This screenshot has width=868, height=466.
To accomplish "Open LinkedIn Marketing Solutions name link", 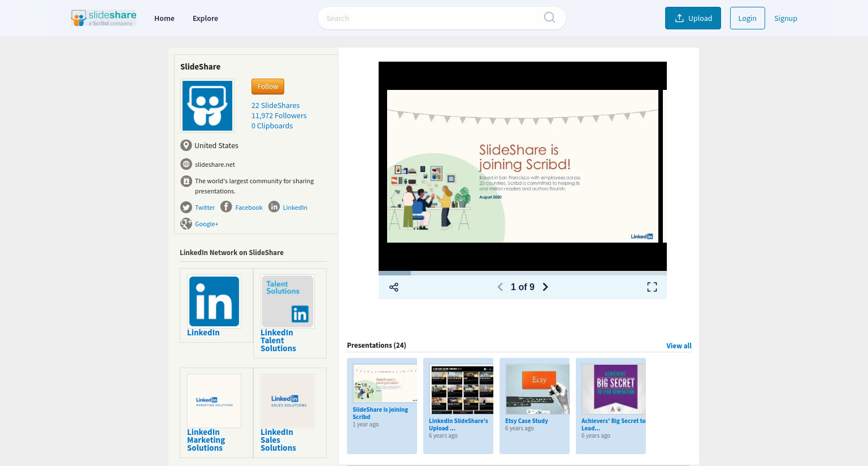I will point(206,440).
